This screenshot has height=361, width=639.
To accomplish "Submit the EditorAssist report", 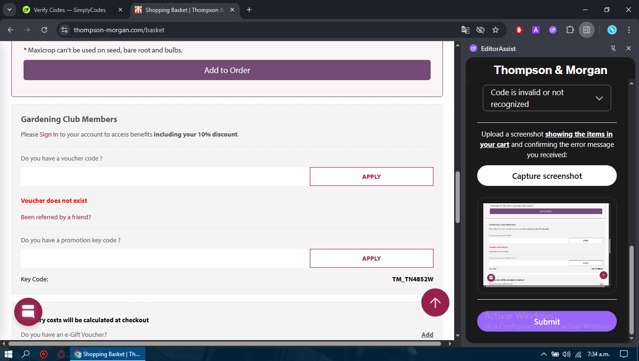I will pos(547,321).
